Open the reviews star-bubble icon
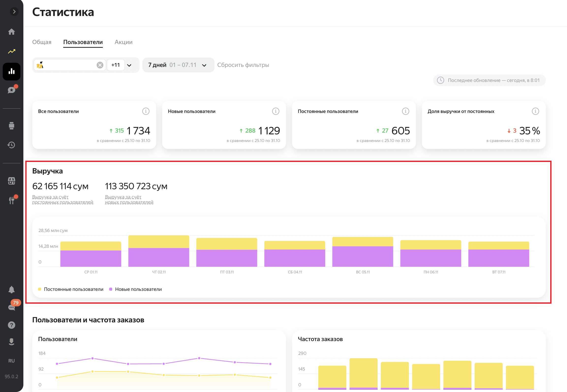567x392 pixels. pyautogui.click(x=12, y=90)
